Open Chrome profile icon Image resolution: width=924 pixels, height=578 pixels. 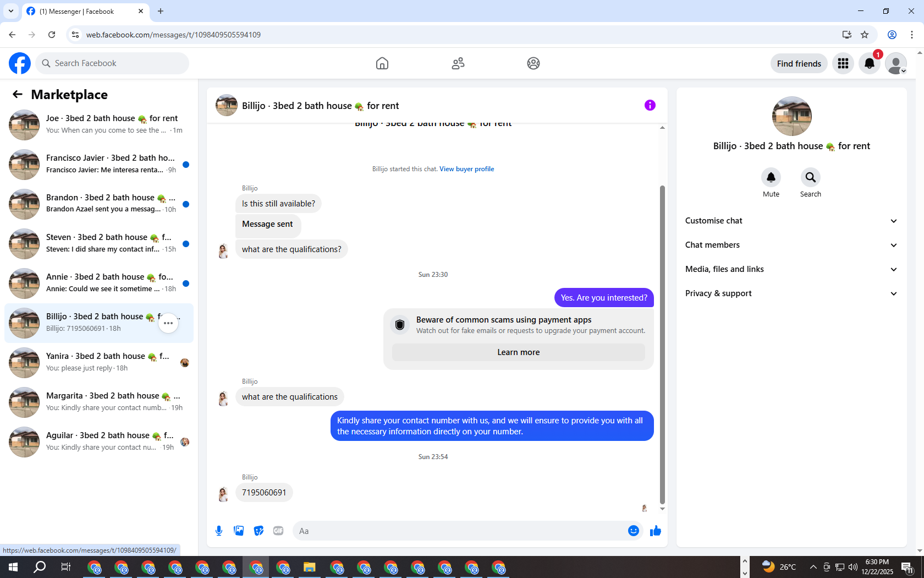click(892, 35)
